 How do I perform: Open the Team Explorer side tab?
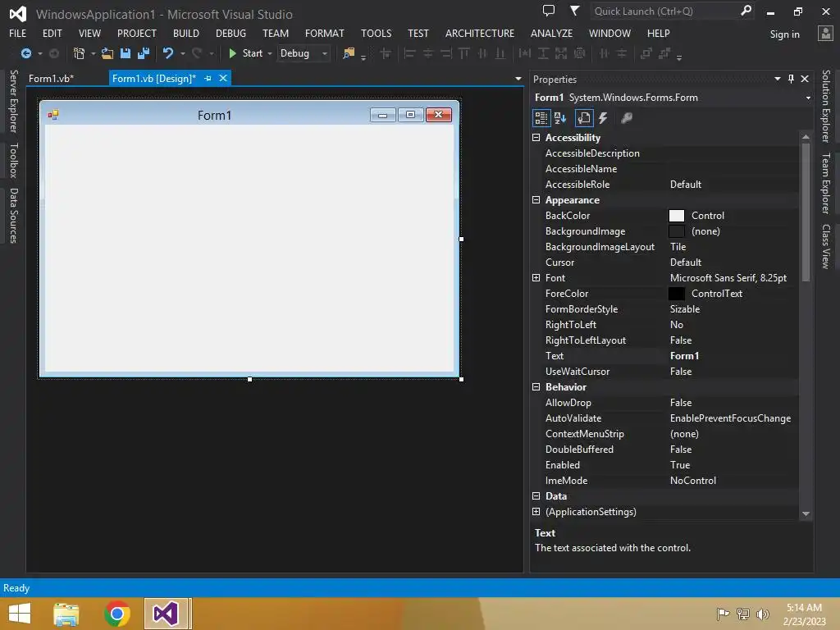[826, 183]
